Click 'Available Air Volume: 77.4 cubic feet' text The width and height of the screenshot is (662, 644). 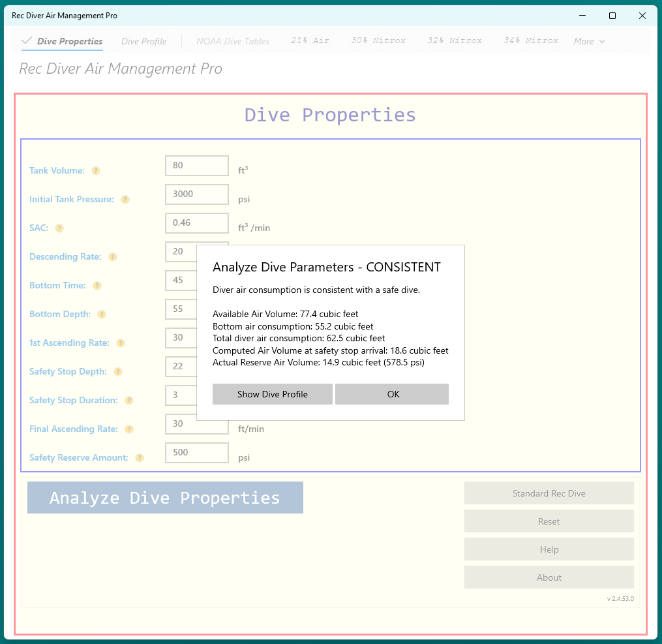coord(286,314)
